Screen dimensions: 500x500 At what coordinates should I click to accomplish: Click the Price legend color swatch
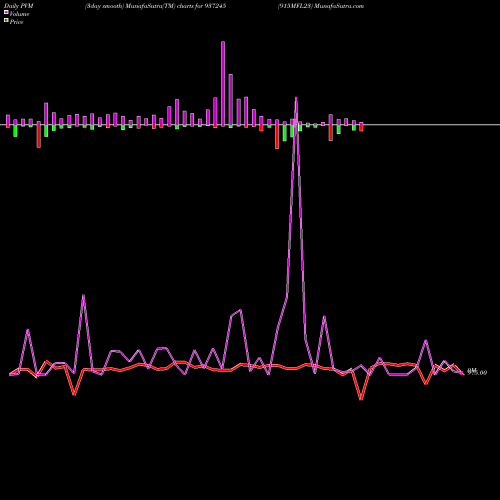6,21
